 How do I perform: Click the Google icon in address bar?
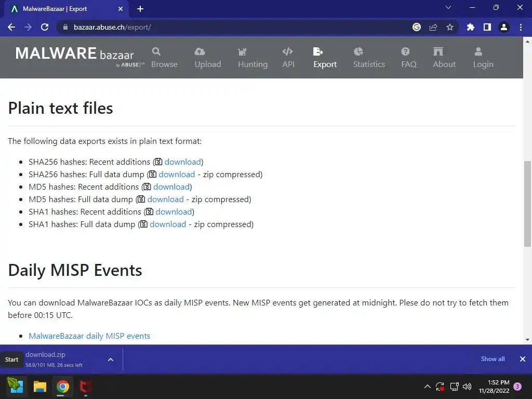(x=417, y=27)
